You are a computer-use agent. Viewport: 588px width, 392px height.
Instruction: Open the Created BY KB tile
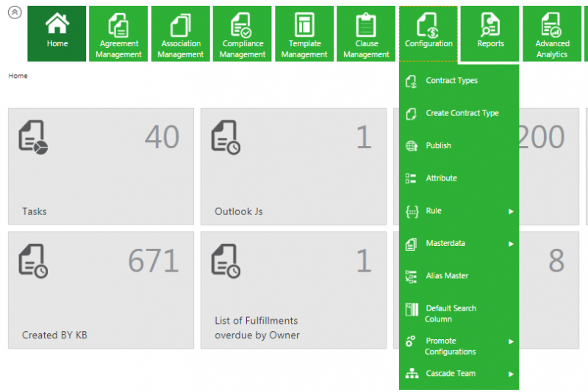pyautogui.click(x=101, y=290)
